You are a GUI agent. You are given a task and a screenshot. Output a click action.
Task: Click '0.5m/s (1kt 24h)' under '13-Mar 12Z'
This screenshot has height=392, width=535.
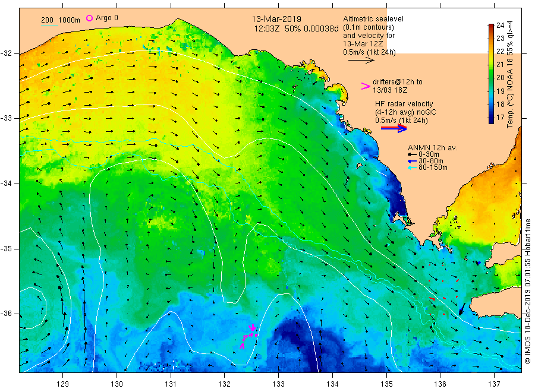coord(370,52)
